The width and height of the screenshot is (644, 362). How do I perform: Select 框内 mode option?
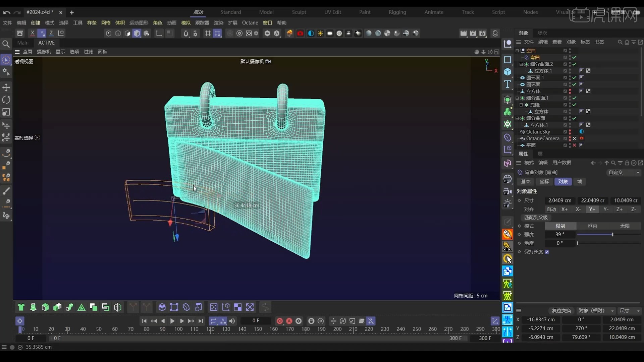coord(593,226)
